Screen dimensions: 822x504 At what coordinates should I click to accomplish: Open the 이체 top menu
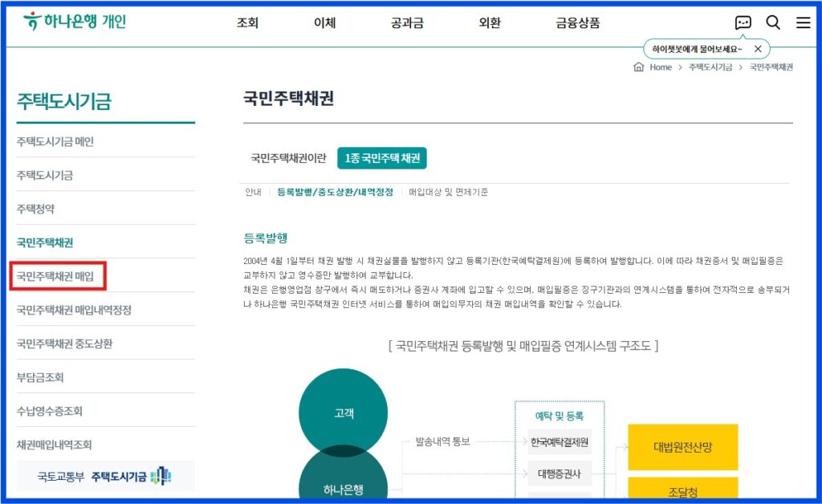(x=324, y=23)
